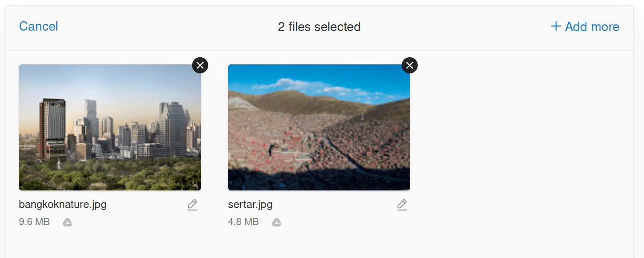This screenshot has width=644, height=258.
Task: Click the 9.6 MB file size label
Action: 34,222
